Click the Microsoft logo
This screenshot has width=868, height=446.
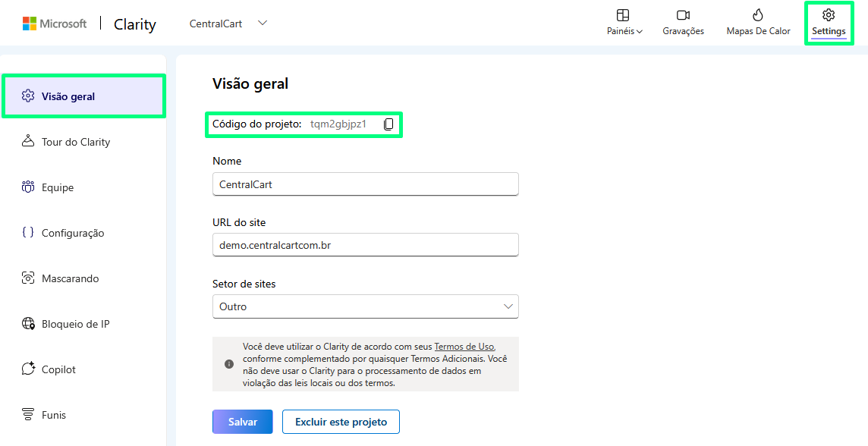[x=53, y=23]
